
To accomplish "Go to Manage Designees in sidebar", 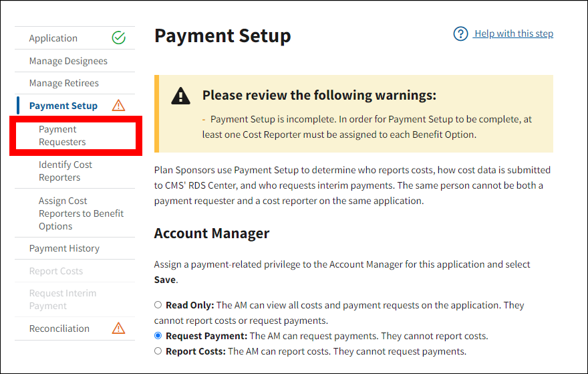I will pos(68,61).
